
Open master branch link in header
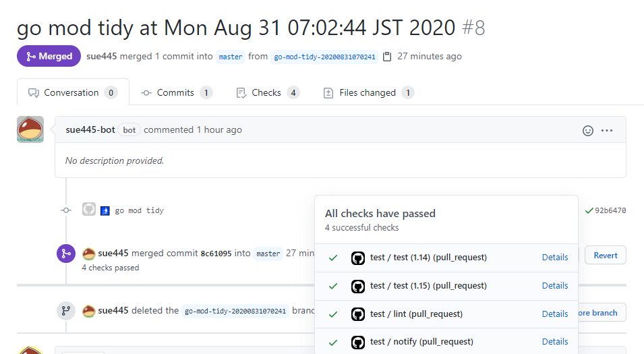[231, 57]
